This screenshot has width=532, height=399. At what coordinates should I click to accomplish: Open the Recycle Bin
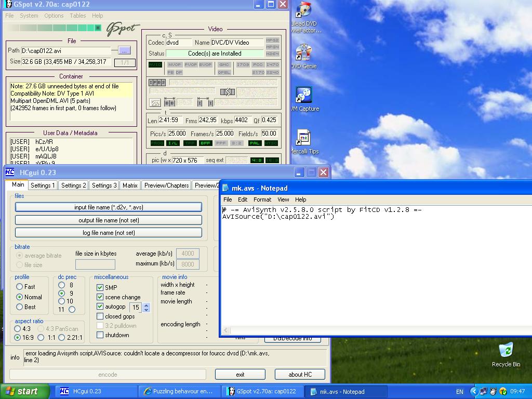click(506, 354)
